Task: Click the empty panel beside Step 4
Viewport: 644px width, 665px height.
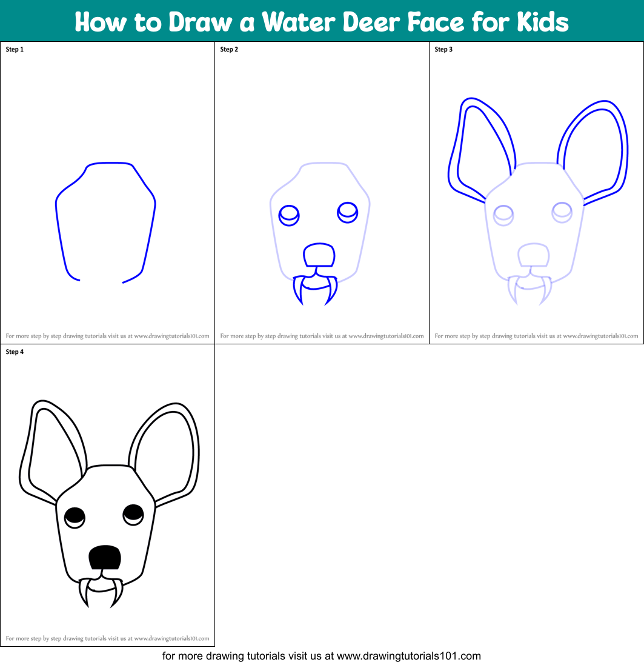Action: 424,497
